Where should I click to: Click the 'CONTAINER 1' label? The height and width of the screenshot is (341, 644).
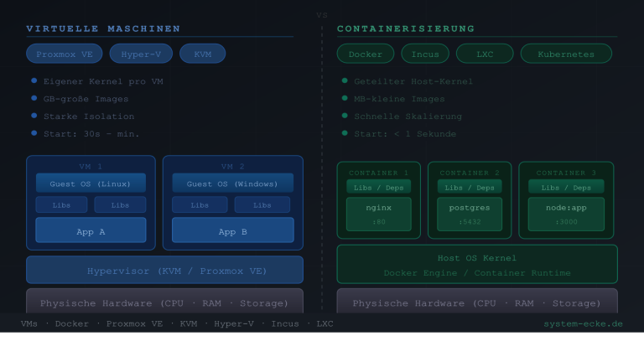379,173
